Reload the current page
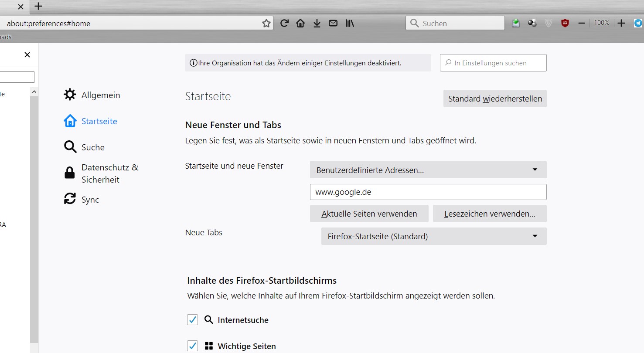644x353 pixels. (x=284, y=23)
